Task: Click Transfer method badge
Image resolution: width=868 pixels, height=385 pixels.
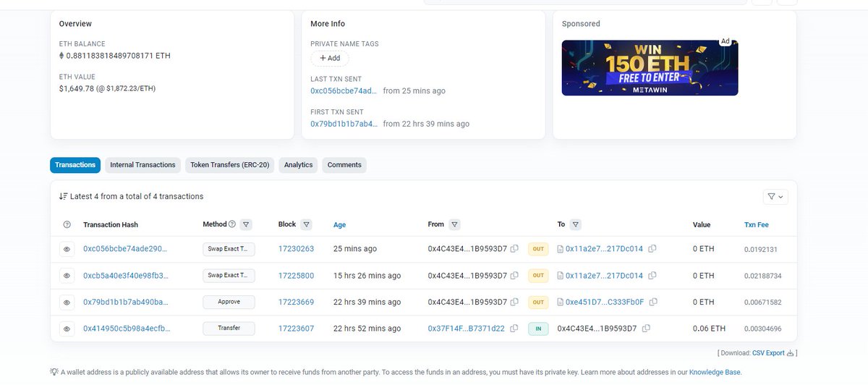Action: click(229, 329)
